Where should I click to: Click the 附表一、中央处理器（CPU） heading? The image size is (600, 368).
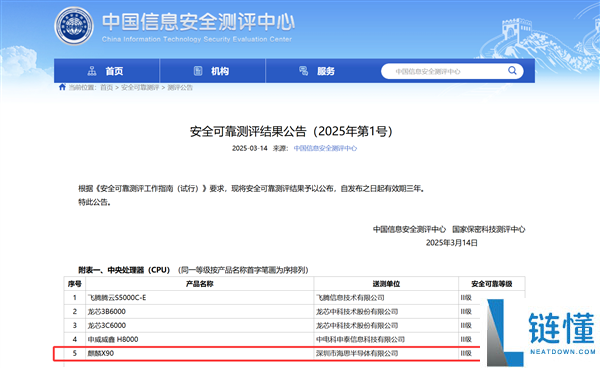(x=124, y=270)
